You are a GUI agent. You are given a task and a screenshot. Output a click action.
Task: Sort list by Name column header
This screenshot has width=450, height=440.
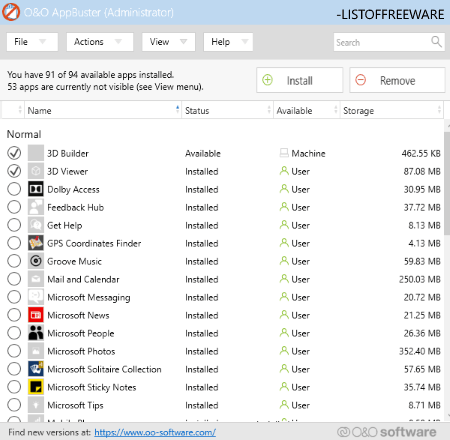point(103,110)
